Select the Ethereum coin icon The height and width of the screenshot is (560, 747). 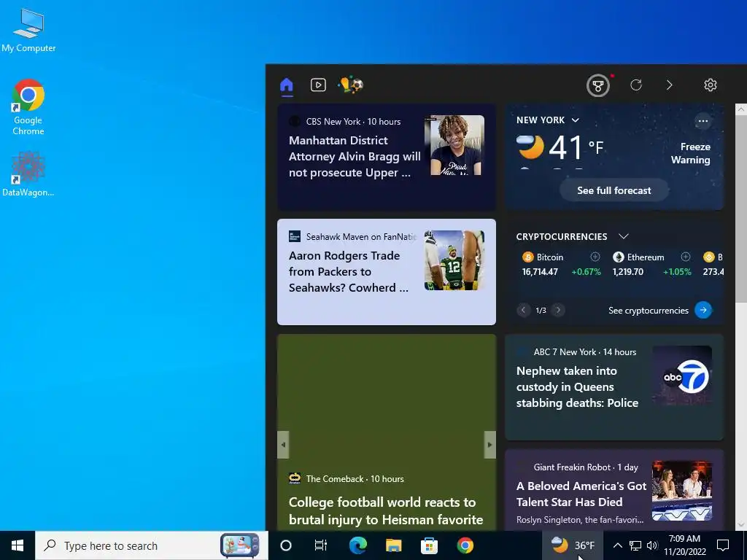point(619,257)
